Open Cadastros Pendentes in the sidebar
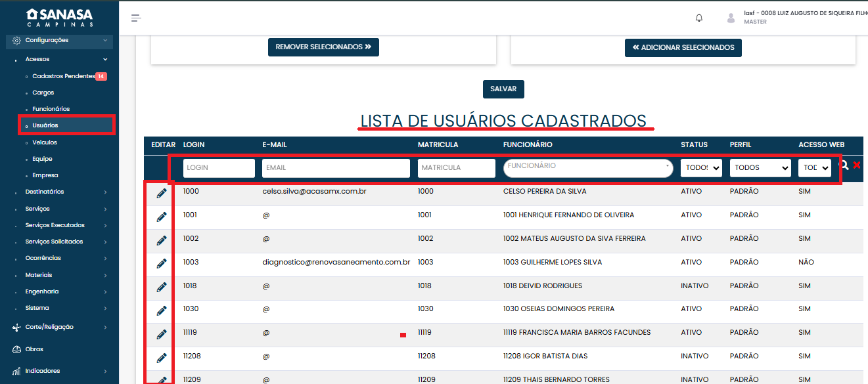 click(x=63, y=76)
